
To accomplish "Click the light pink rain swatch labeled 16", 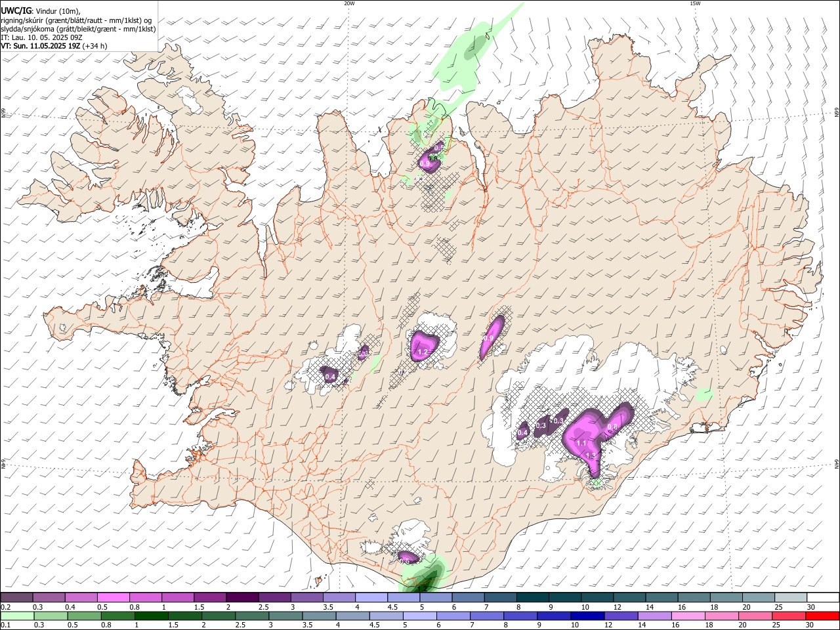I will coord(688,616).
